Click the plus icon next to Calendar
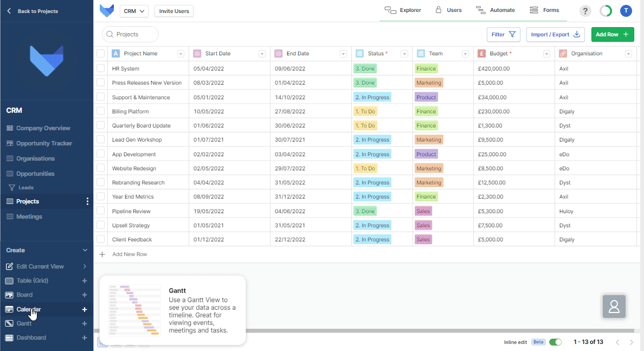The height and width of the screenshot is (351, 644). pos(84,309)
